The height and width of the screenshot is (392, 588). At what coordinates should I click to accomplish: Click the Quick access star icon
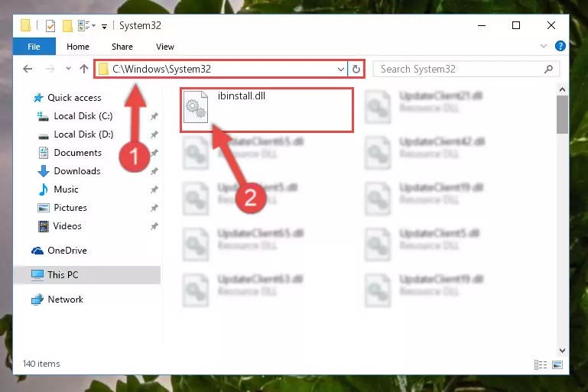(x=38, y=98)
